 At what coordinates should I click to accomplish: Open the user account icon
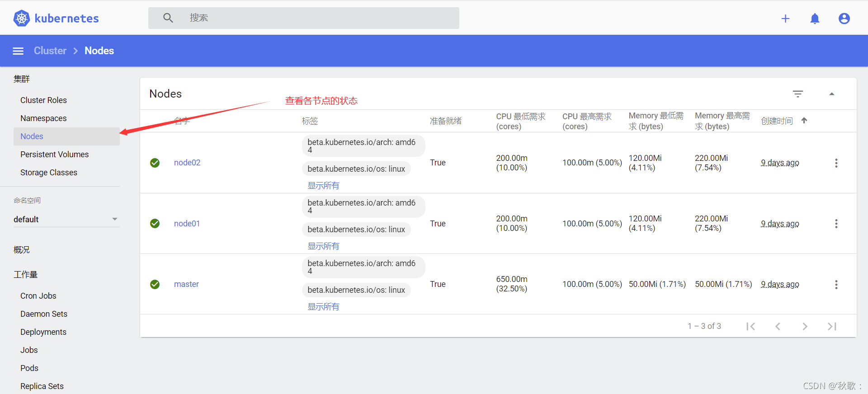click(x=844, y=19)
